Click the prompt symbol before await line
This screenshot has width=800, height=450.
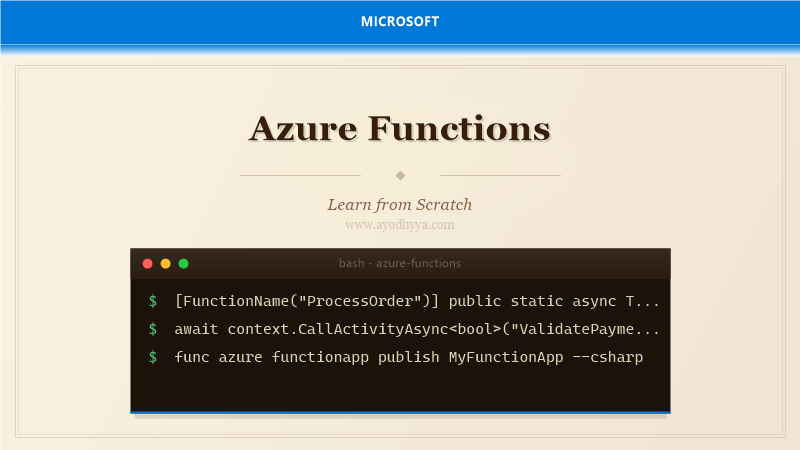point(153,329)
